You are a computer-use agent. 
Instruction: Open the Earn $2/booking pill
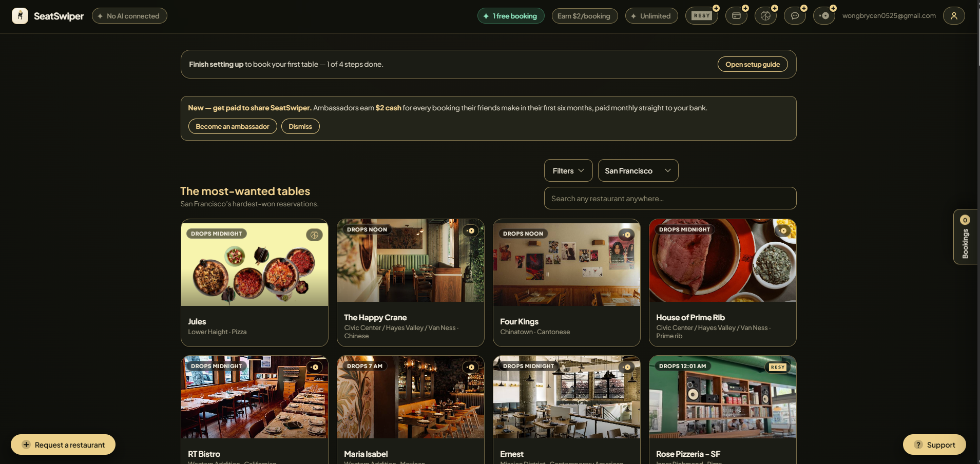585,16
